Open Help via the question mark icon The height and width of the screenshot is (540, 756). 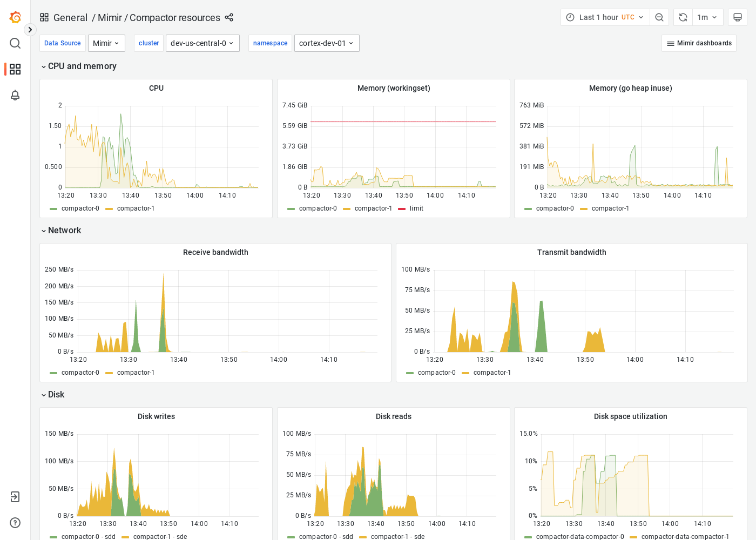click(x=15, y=523)
